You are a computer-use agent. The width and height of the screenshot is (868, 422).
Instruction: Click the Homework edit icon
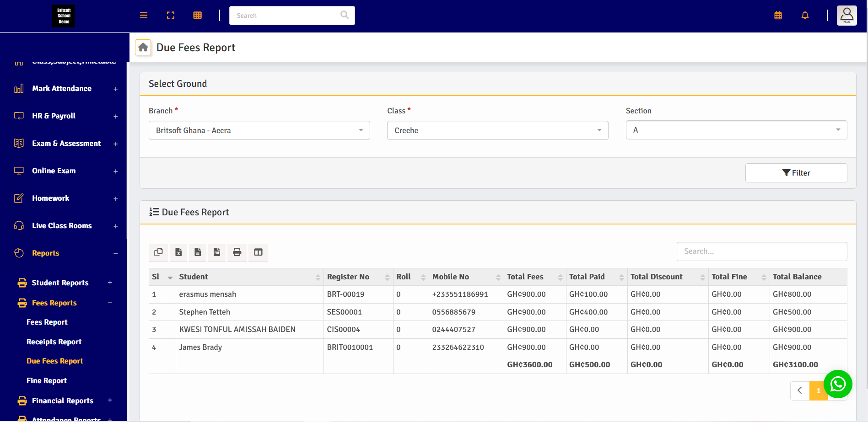click(x=19, y=198)
